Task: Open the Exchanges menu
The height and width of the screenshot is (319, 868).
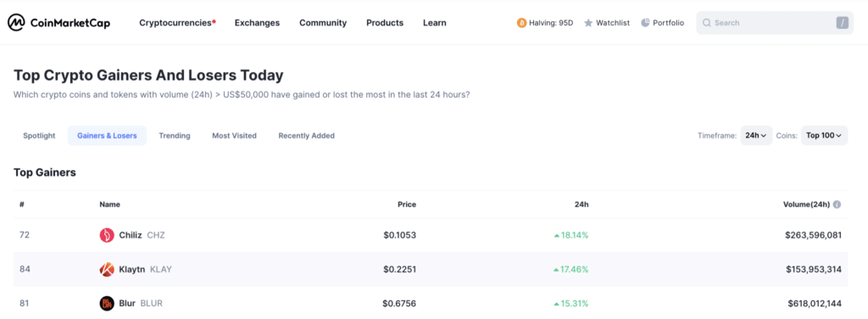Action: [x=257, y=23]
